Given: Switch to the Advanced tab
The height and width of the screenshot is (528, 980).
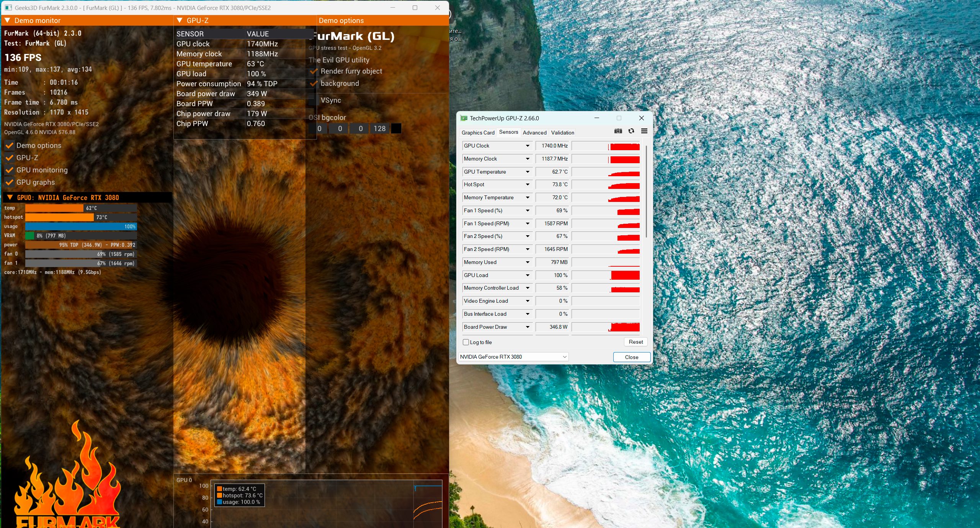Looking at the screenshot, I should coord(534,133).
